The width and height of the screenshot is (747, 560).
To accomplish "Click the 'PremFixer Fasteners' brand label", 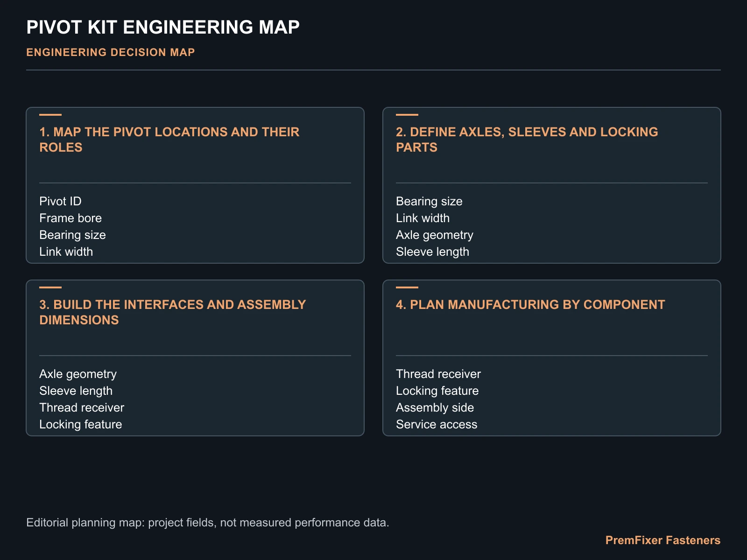I will tap(663, 540).
